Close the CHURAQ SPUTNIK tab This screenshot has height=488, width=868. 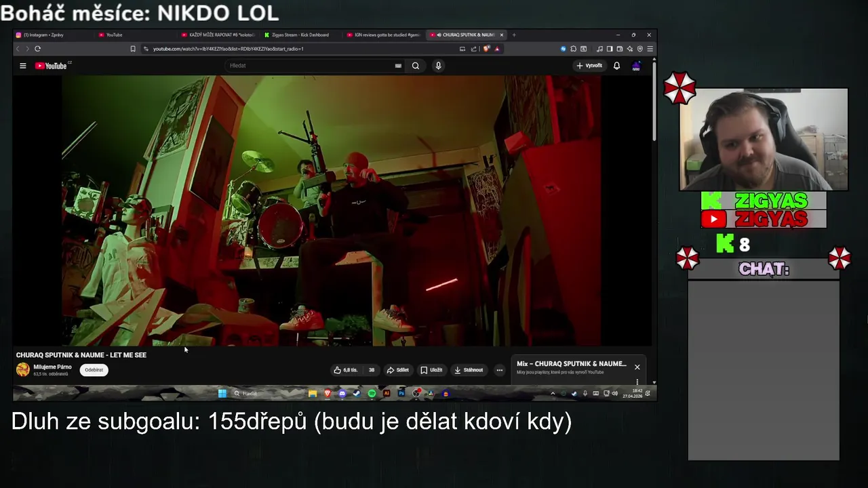tap(502, 35)
